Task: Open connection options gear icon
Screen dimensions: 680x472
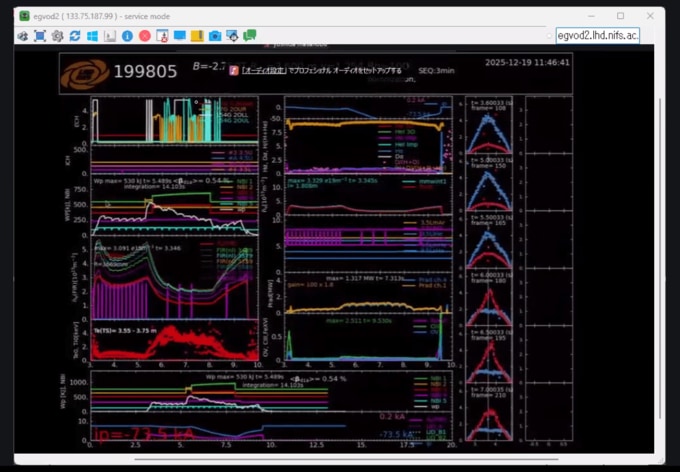Action: coord(57,36)
